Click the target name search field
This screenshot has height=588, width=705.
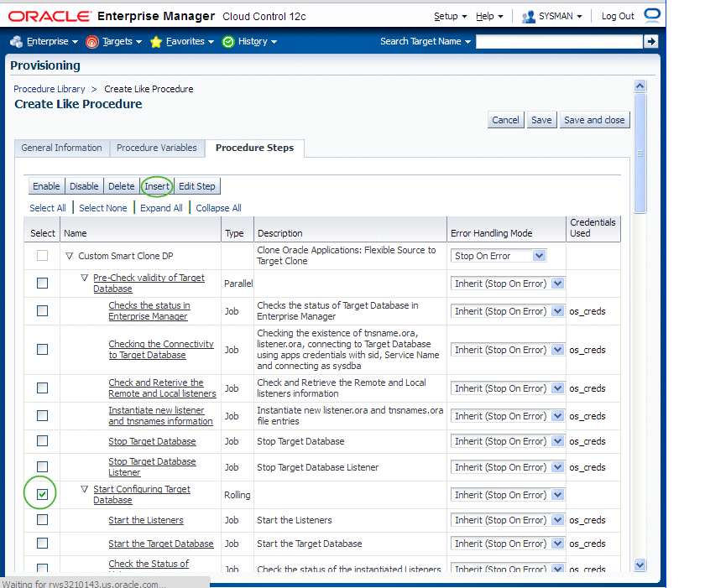click(559, 41)
